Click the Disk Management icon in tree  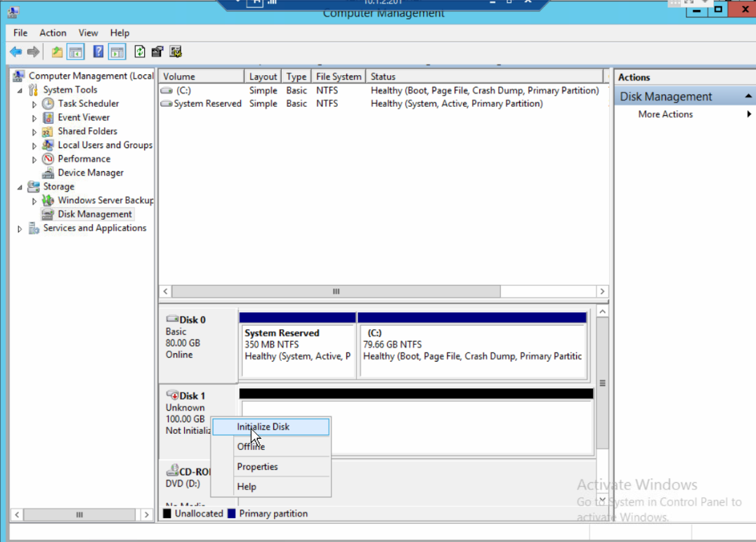coord(48,214)
